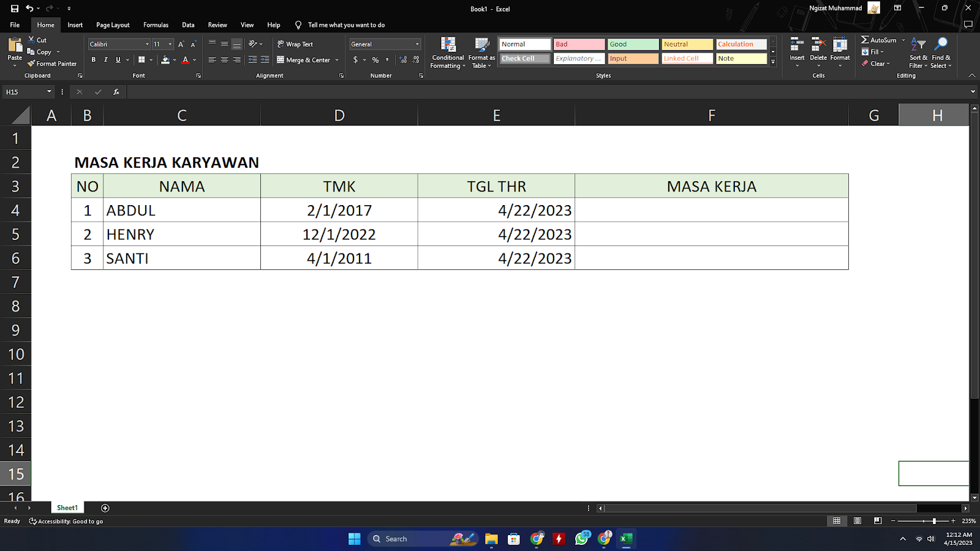Click the Fill Color bucket icon
Screen dimensions: 980x551
pos(165,60)
